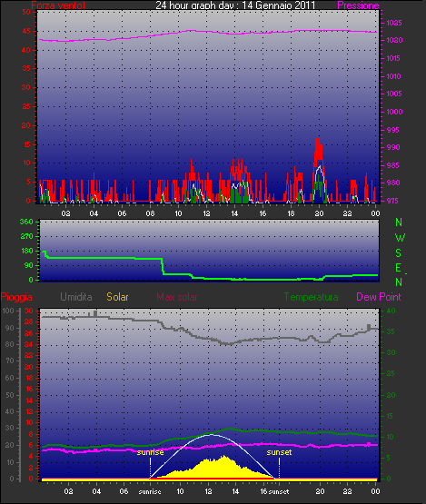The height and width of the screenshot is (504, 426).
Task: Click the W wind direction letter
Action: click(x=400, y=238)
